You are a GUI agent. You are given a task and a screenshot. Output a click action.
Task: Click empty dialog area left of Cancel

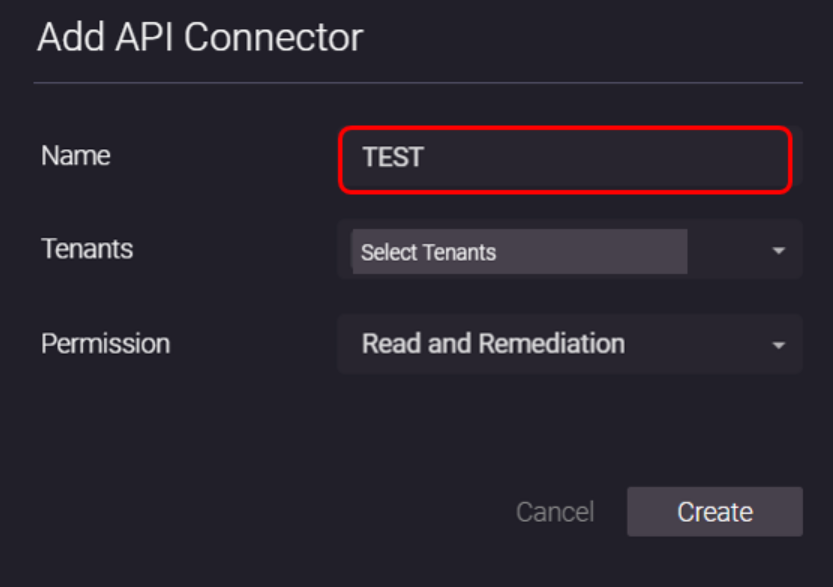[x=300, y=512]
